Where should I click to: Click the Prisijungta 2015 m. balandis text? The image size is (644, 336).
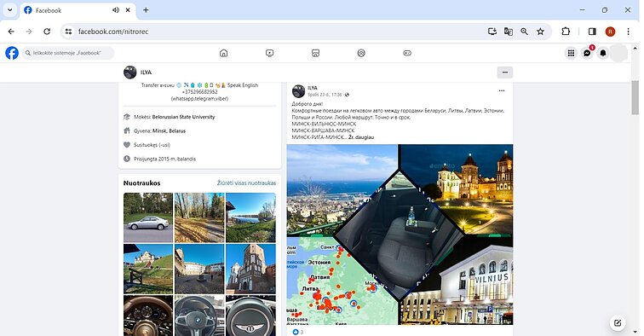(164, 159)
